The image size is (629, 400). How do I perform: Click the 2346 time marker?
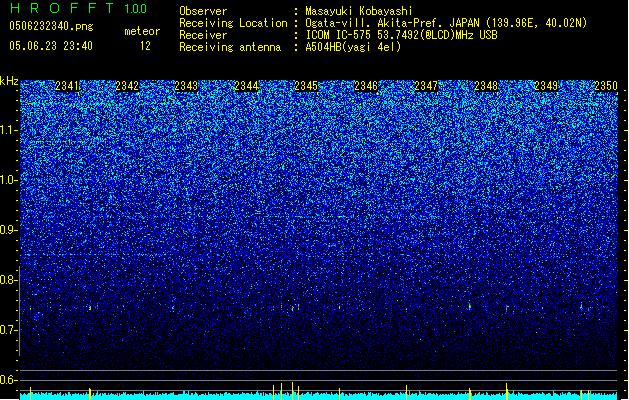click(366, 86)
